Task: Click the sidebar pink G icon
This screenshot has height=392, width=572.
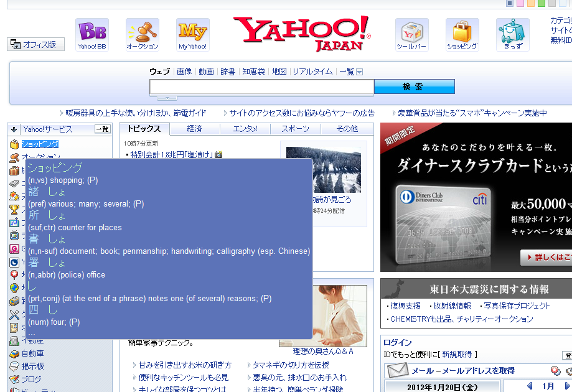Action: [14, 249]
